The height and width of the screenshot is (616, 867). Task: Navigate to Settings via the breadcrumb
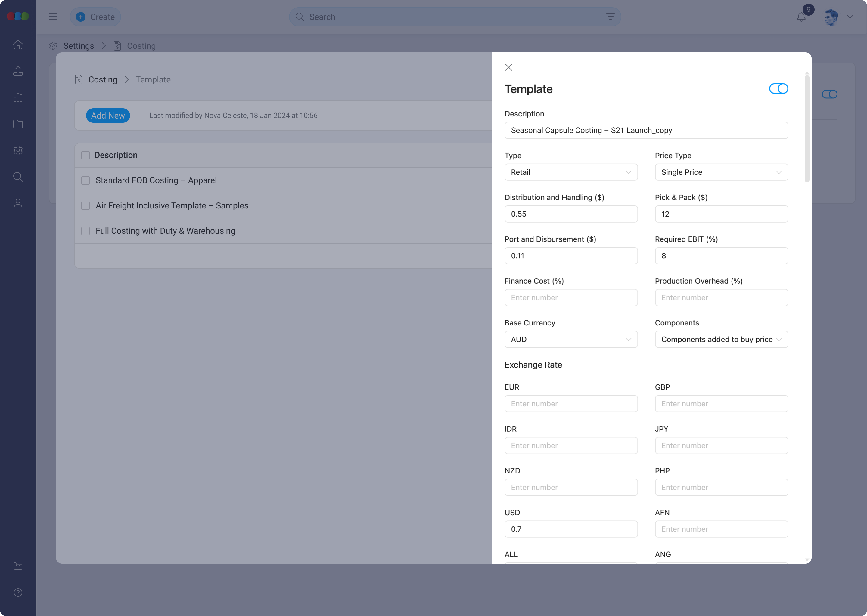tap(79, 45)
